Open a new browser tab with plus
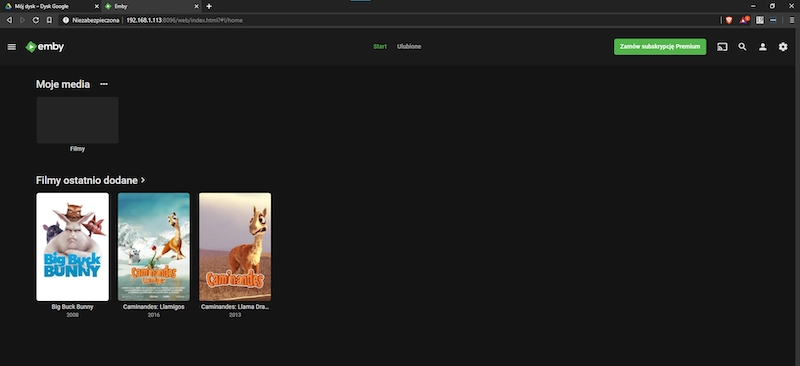 pos(209,6)
